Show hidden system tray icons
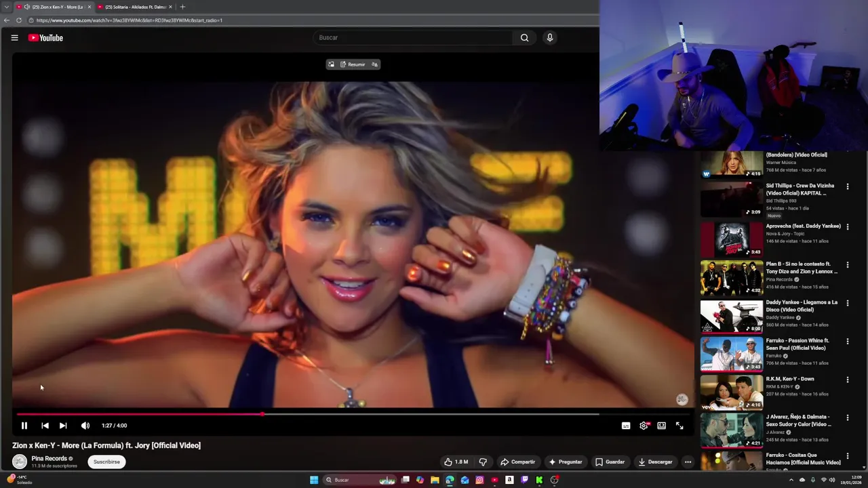868x488 pixels. coord(791,480)
